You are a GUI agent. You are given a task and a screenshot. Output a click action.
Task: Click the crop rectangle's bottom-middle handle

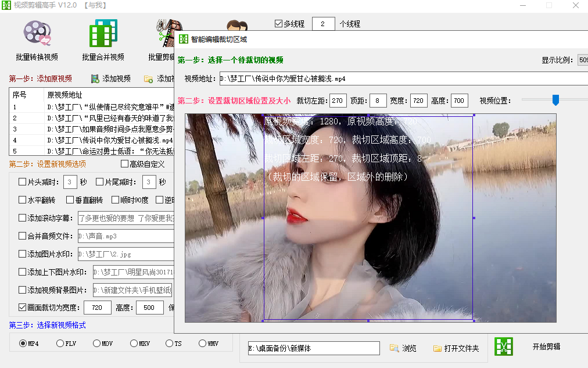coord(368,321)
